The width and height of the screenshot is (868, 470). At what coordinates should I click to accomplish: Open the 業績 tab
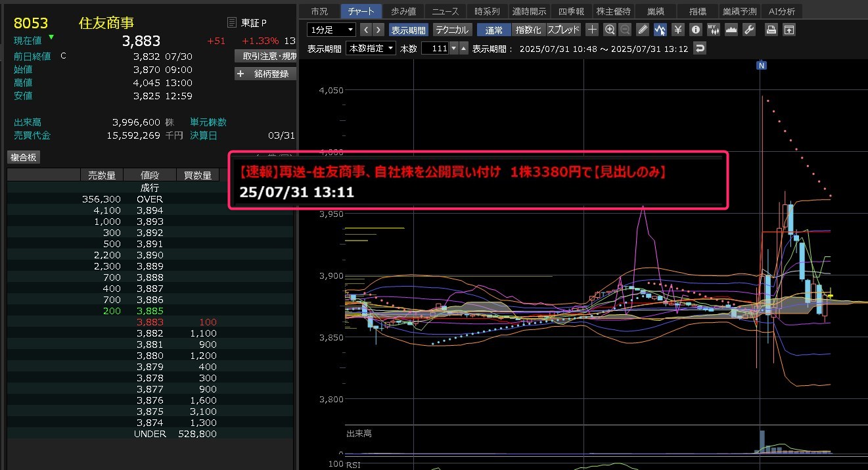655,11
